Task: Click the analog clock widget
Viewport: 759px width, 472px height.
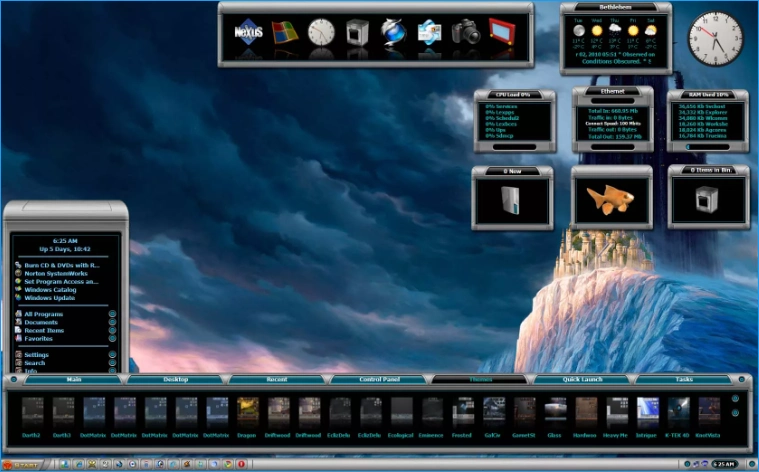Action: tap(715, 39)
